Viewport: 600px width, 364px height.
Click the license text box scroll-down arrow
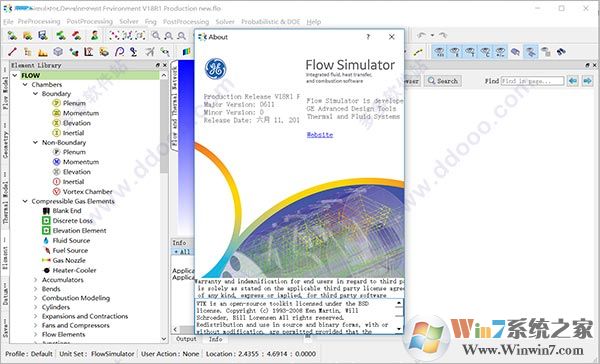point(399,329)
